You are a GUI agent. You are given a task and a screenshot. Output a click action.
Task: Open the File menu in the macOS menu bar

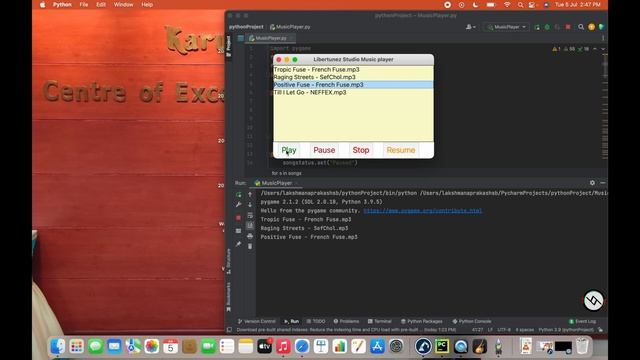(84, 4)
